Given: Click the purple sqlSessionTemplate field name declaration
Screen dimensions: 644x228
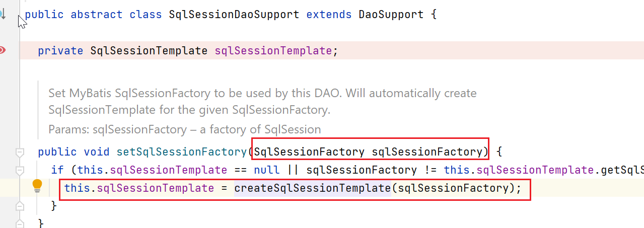Looking at the screenshot, I should tap(273, 50).
